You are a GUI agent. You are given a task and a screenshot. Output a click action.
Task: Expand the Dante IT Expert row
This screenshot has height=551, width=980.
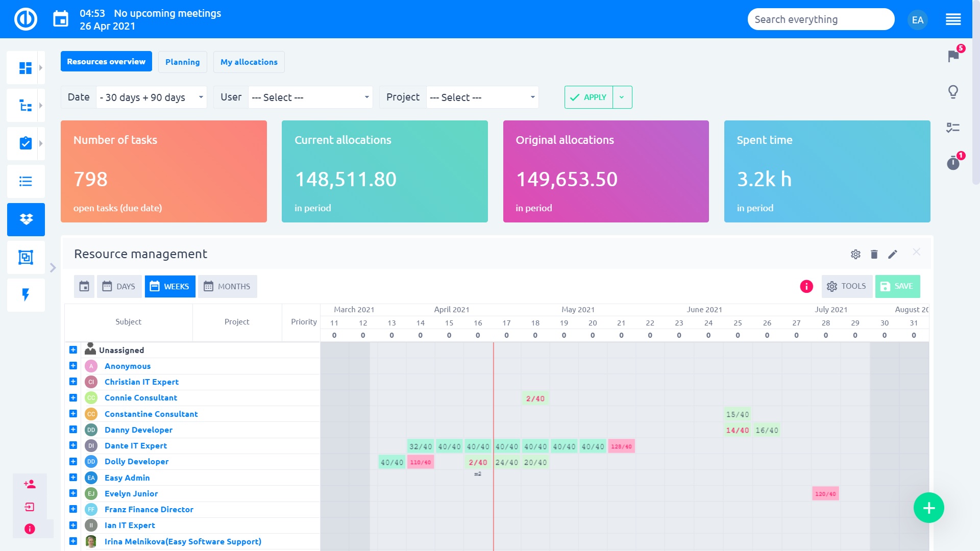click(73, 445)
